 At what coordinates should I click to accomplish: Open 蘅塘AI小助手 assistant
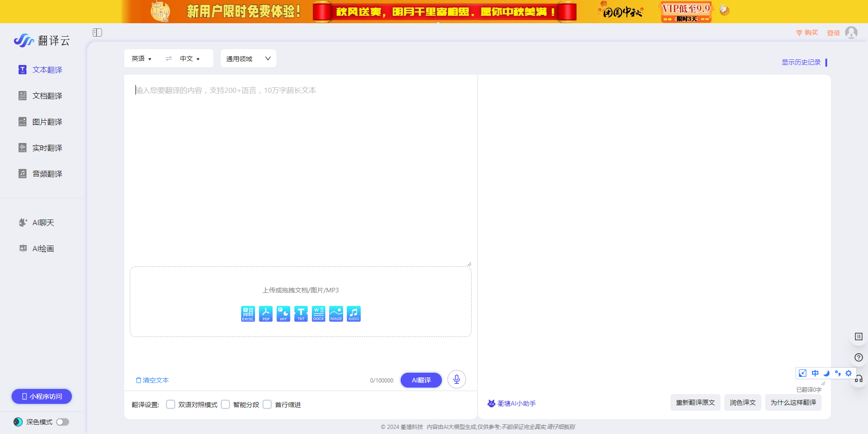point(512,403)
